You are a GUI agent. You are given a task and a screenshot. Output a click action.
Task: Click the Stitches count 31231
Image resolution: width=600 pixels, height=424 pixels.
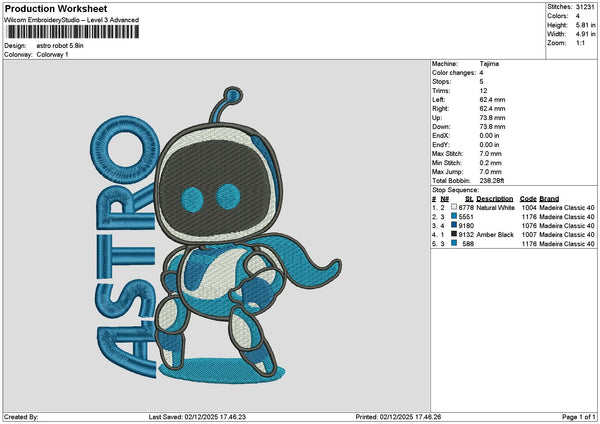pyautogui.click(x=585, y=6)
